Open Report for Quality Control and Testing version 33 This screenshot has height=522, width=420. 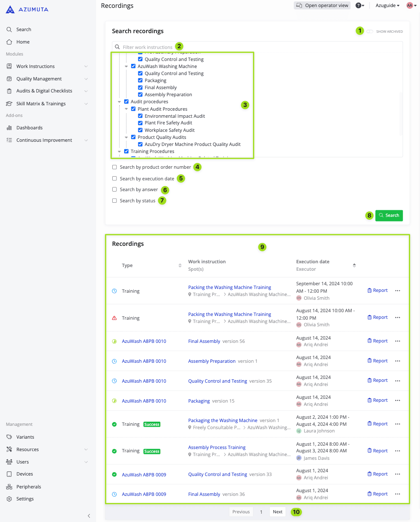click(377, 474)
